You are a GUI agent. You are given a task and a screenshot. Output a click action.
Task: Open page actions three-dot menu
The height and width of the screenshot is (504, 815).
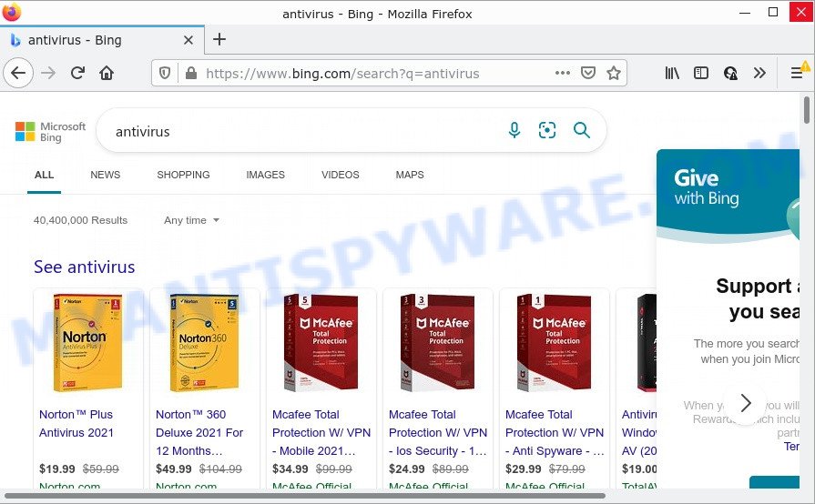click(x=563, y=73)
